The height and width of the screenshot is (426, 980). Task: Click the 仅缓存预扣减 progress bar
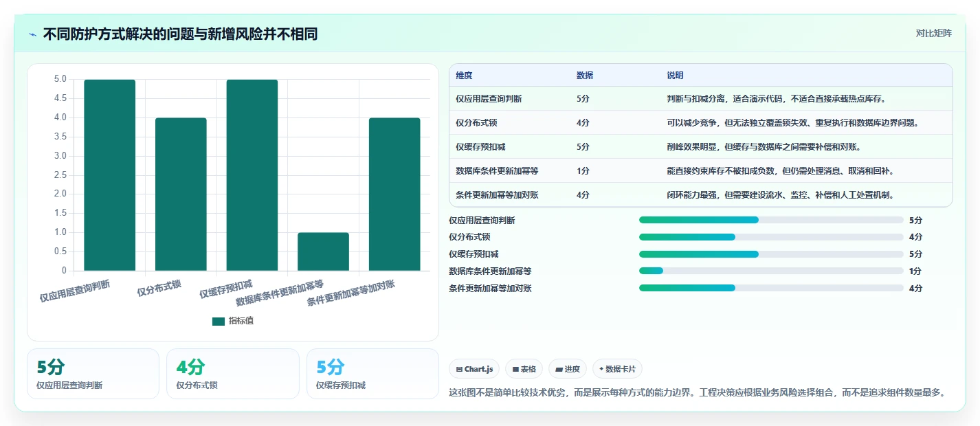coord(771,254)
